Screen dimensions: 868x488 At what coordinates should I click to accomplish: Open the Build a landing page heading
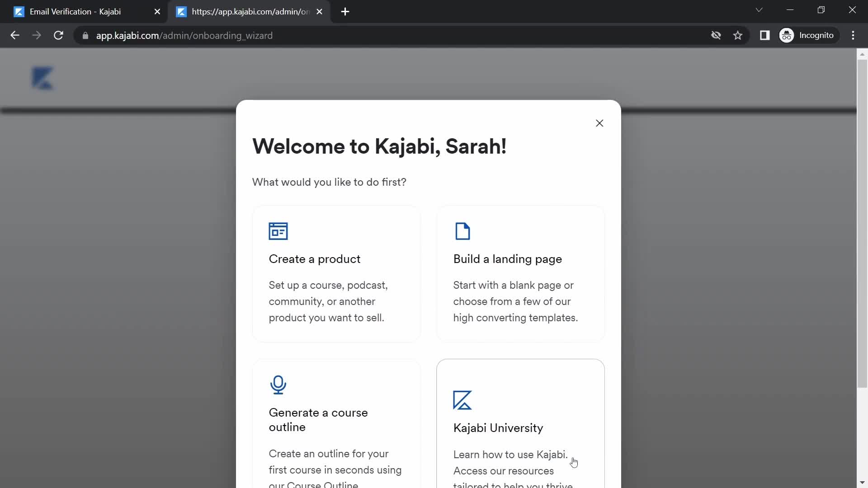click(x=508, y=259)
